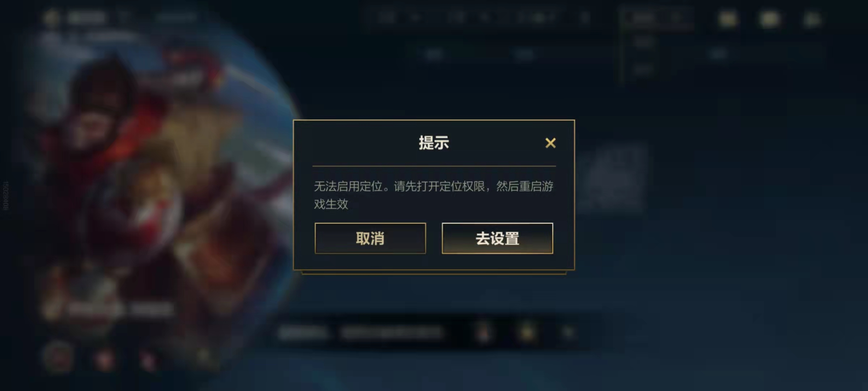Close the 提示 dialog with the X
The height and width of the screenshot is (391, 868).
point(550,143)
